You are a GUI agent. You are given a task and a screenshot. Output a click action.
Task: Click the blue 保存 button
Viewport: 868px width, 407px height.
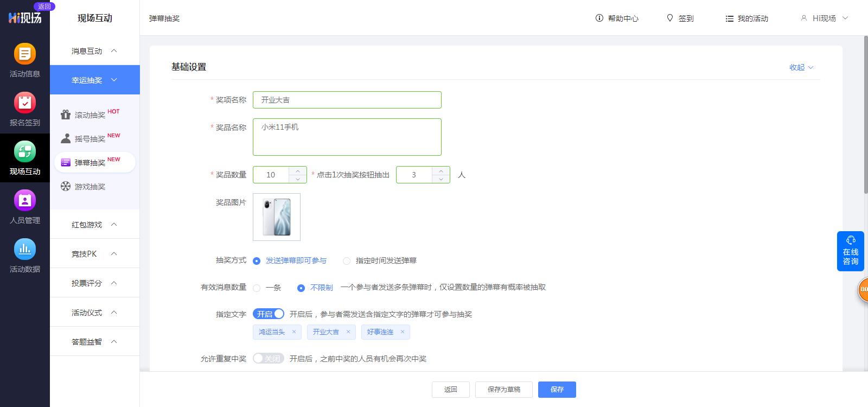[x=557, y=390]
